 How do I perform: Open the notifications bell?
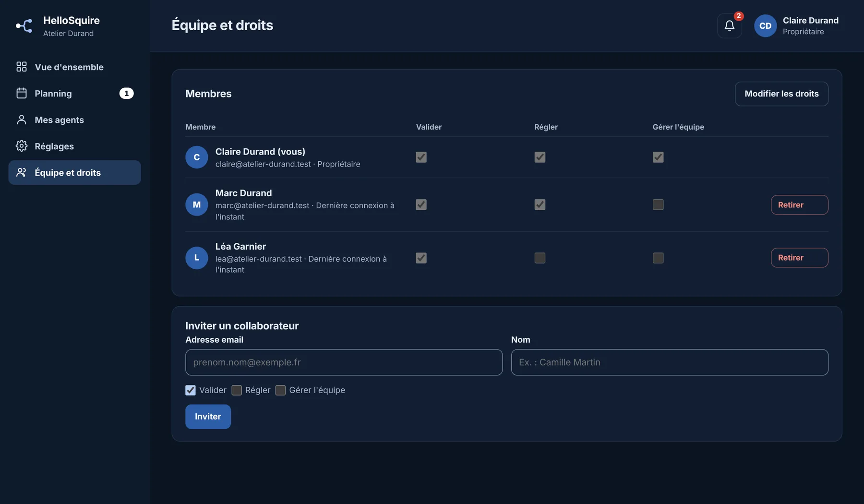(729, 26)
